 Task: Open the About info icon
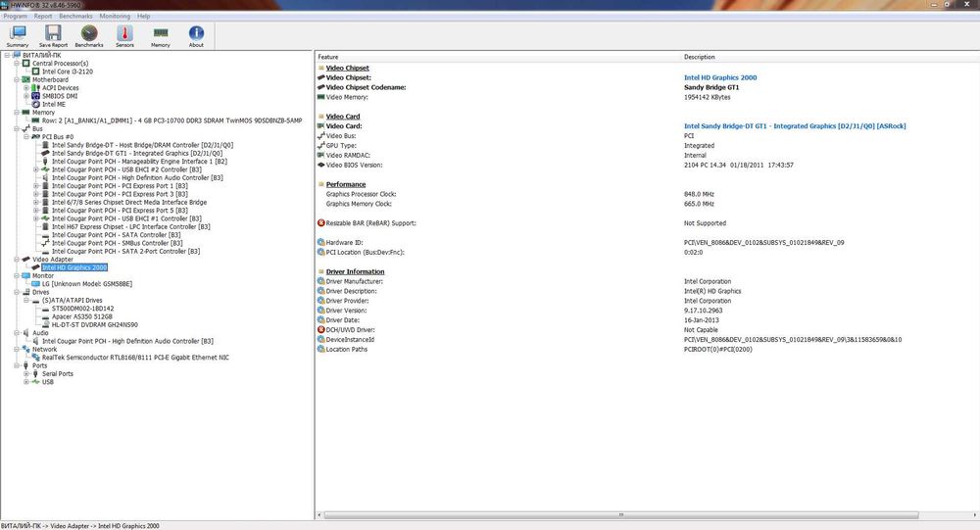coord(196,36)
